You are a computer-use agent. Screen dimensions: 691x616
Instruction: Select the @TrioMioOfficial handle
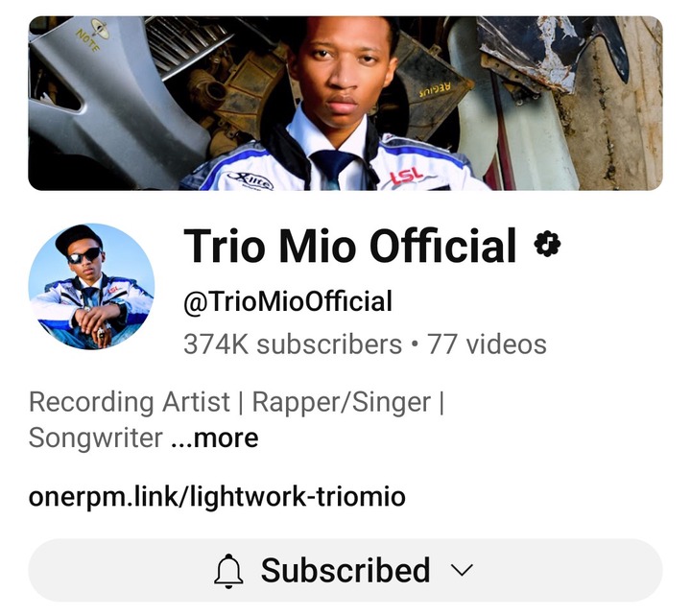[288, 302]
